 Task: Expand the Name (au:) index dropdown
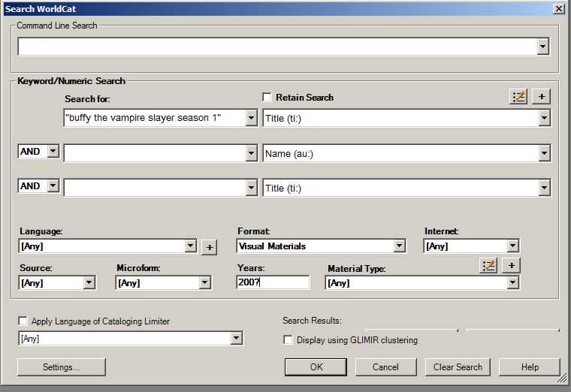coord(544,153)
